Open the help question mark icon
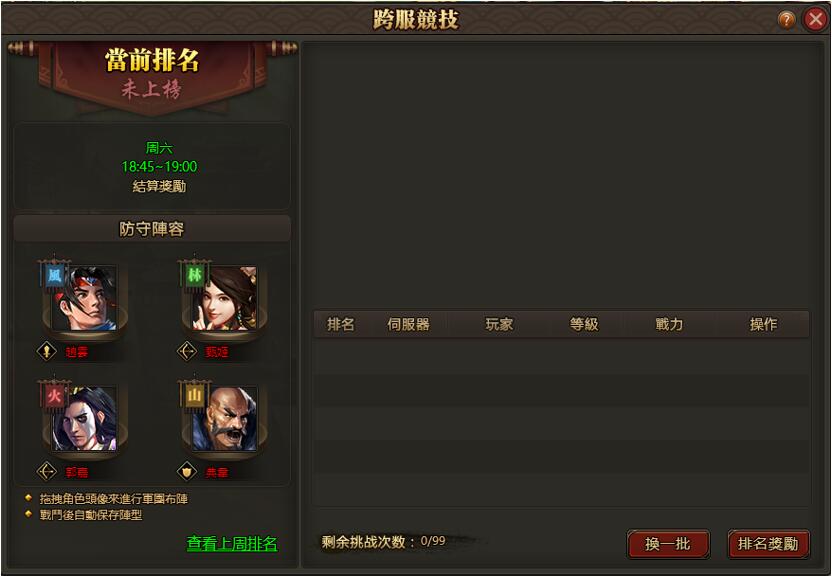Viewport: 832px width, 577px height. pos(786,20)
